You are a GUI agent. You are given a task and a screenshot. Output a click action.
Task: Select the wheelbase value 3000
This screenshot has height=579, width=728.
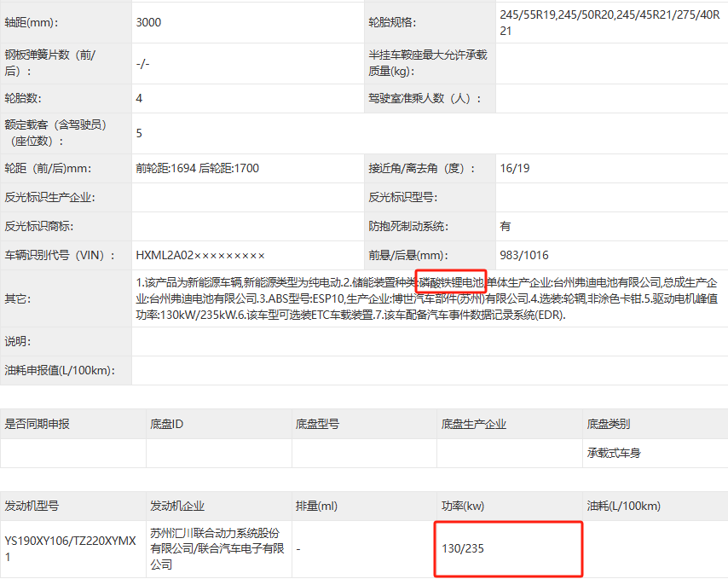[148, 22]
